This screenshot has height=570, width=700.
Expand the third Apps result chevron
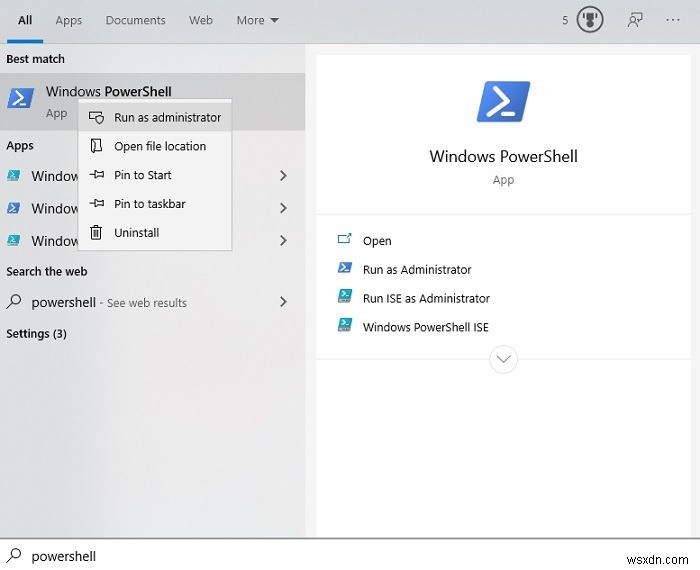pos(283,241)
